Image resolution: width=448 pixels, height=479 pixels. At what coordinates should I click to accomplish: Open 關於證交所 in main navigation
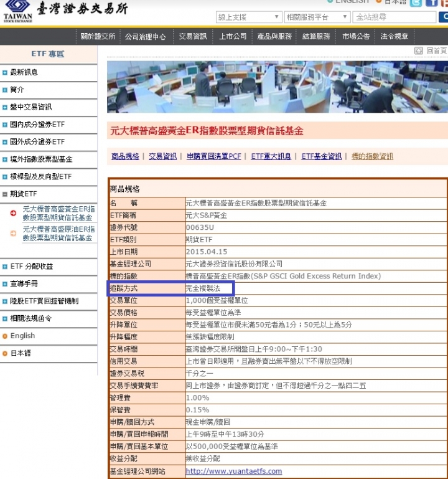[x=98, y=37]
